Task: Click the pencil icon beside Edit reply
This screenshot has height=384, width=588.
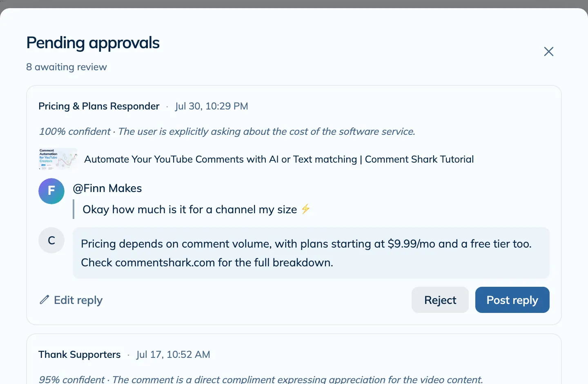Action: (x=45, y=300)
